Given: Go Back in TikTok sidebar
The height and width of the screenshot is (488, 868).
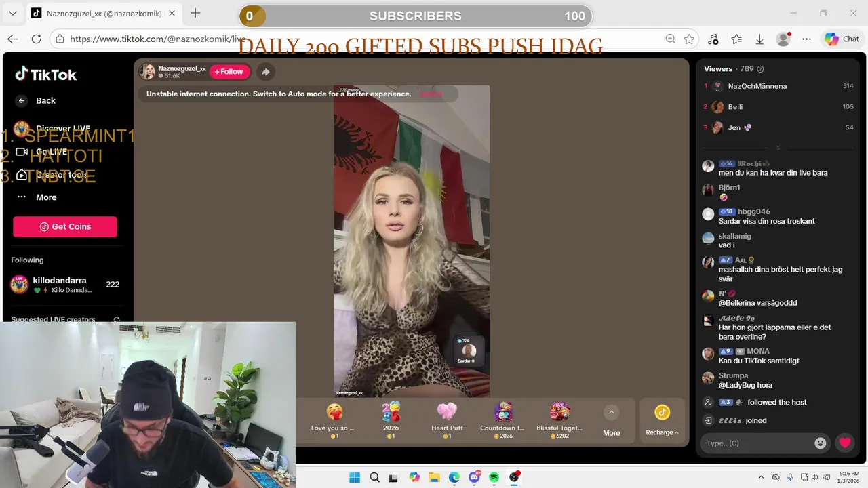Looking at the screenshot, I should coord(36,100).
